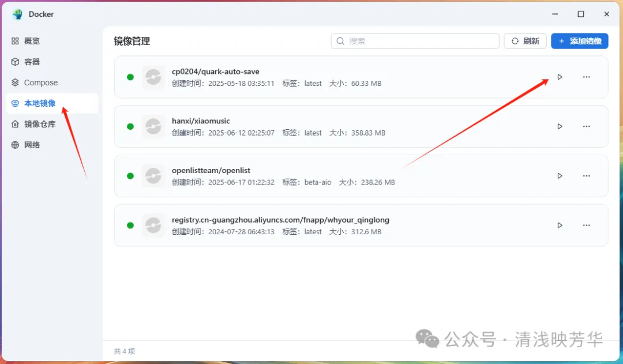Image resolution: width=623 pixels, height=364 pixels.
Task: Run the cp0204/quark-auto-save image
Action: [x=560, y=77]
